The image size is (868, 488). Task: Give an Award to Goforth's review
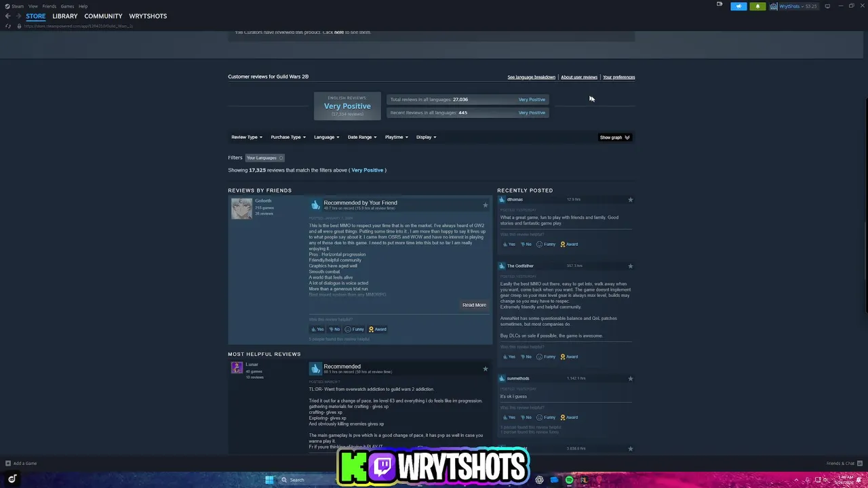click(378, 329)
